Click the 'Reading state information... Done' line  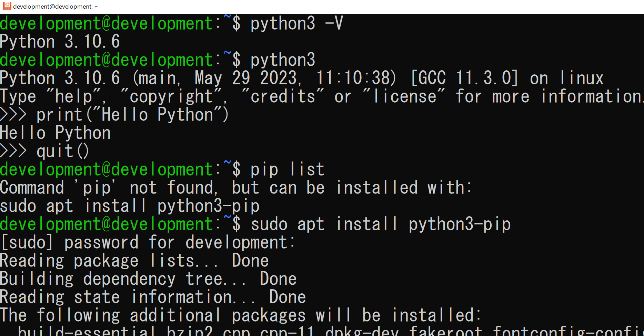click(x=153, y=297)
